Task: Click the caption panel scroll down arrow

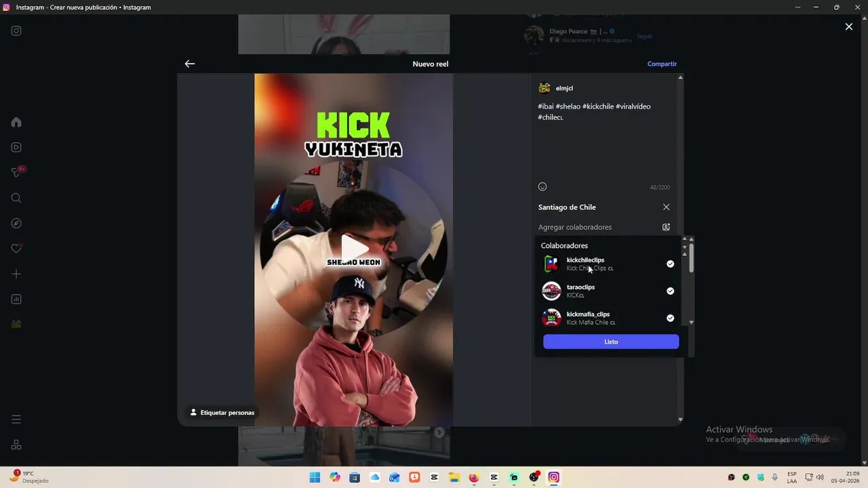Action: coord(680,420)
